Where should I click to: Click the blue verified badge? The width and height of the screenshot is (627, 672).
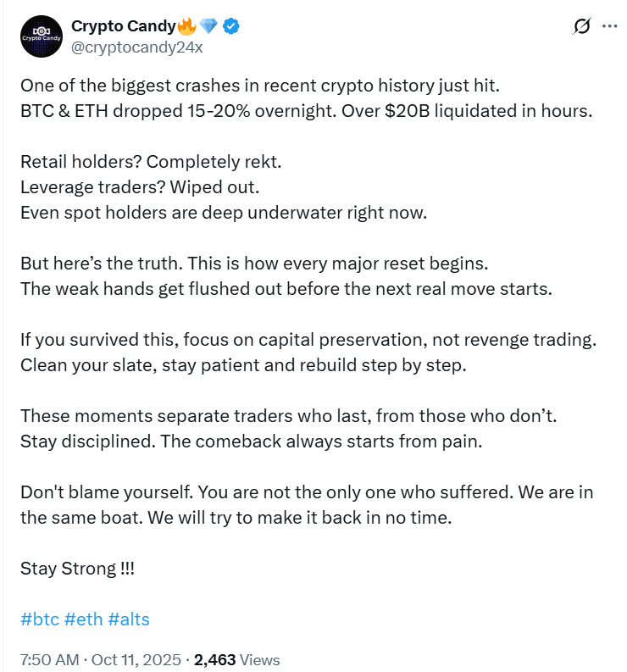click(x=231, y=27)
